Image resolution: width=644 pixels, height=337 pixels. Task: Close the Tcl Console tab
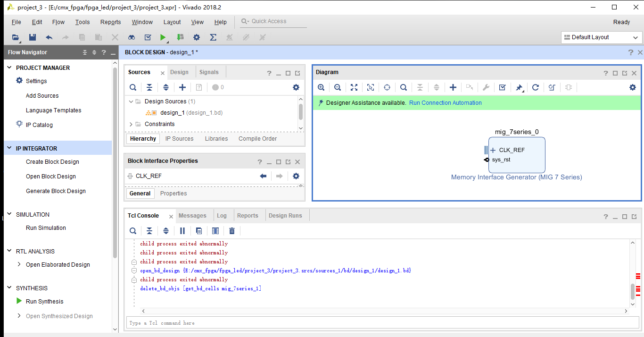coord(171,217)
